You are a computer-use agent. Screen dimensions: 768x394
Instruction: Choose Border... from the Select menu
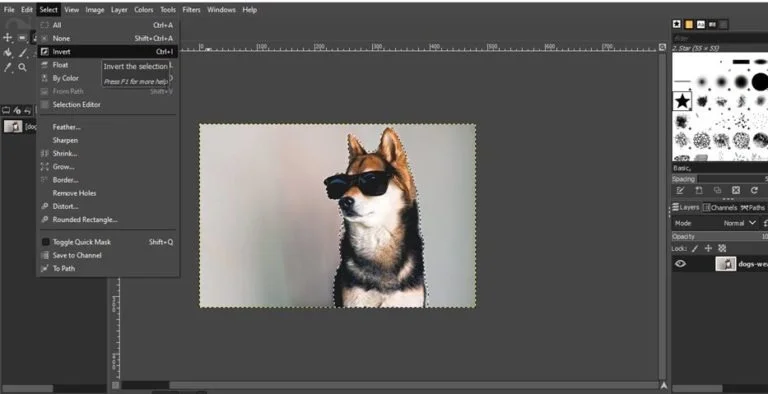click(x=108, y=180)
